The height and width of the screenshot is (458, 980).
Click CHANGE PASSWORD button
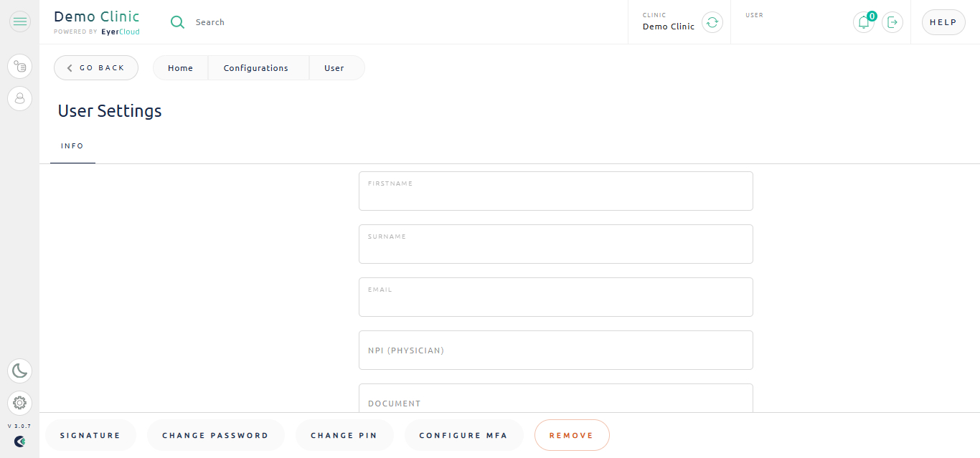[x=215, y=435]
